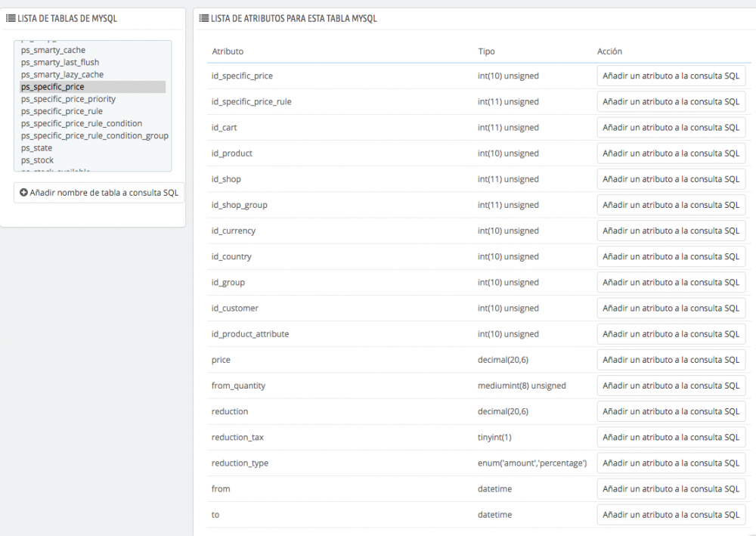Add the id_cart attribute to the SQL query

click(671, 127)
